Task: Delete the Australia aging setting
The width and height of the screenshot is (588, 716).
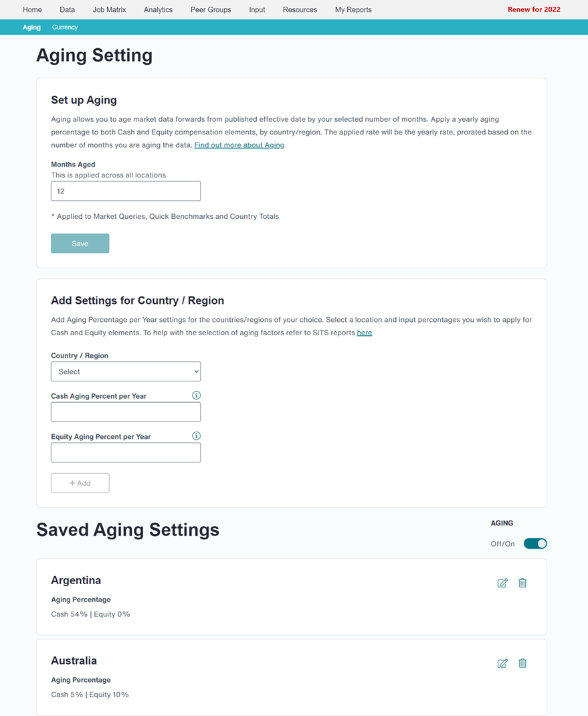Action: (x=522, y=663)
